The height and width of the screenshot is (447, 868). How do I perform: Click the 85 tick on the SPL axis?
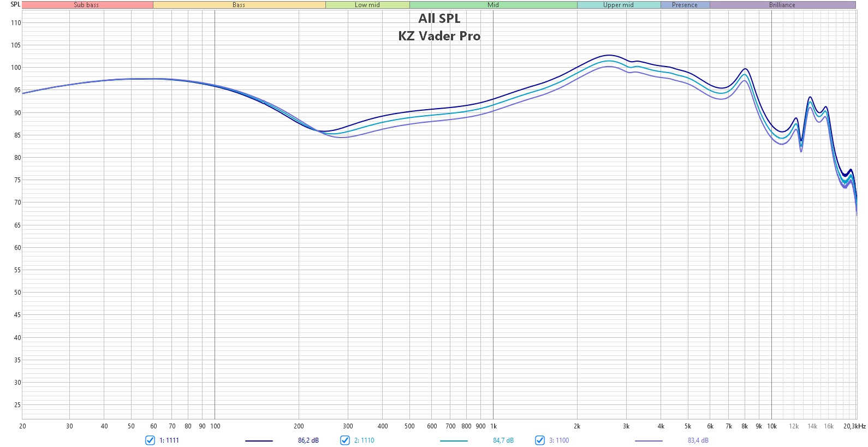[x=17, y=135]
